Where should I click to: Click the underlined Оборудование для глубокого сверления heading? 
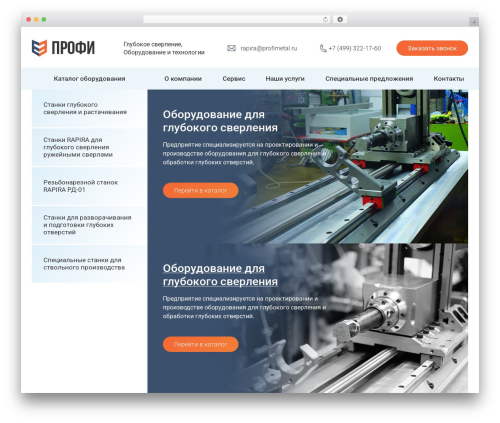220,275
